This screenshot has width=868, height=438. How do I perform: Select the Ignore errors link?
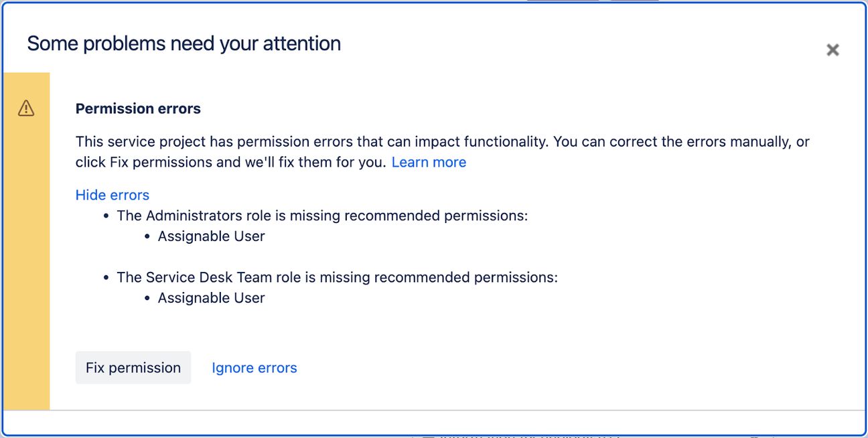coord(254,368)
